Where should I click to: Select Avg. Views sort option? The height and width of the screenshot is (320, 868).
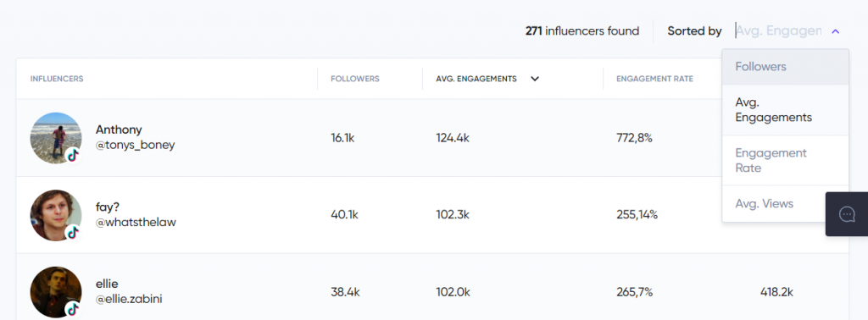(x=785, y=204)
